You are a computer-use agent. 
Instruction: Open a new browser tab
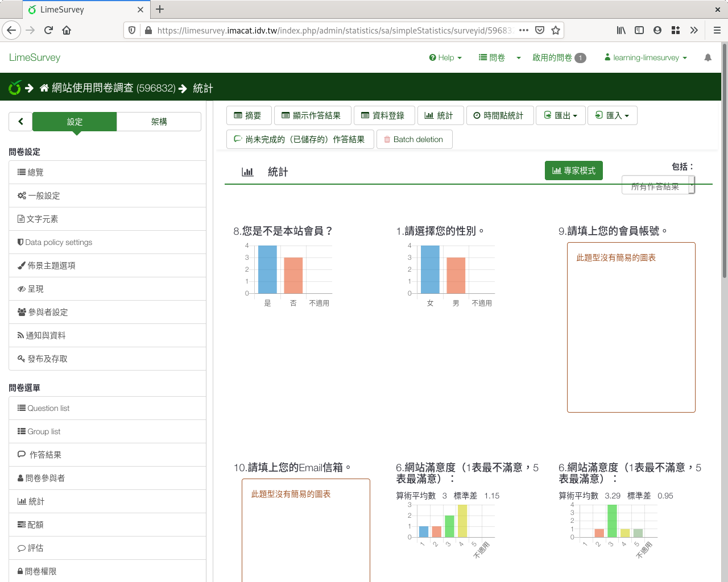tap(160, 9)
